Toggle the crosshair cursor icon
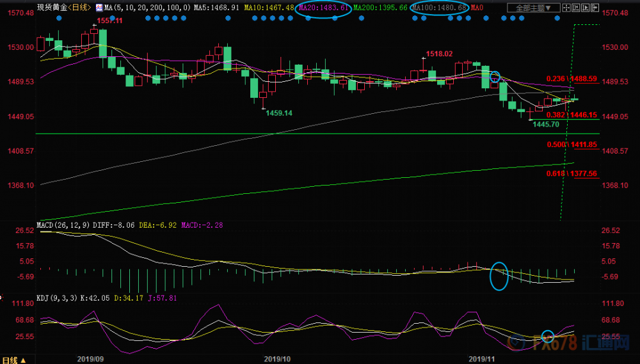Screen dimensions: 640x364 click(x=566, y=7)
